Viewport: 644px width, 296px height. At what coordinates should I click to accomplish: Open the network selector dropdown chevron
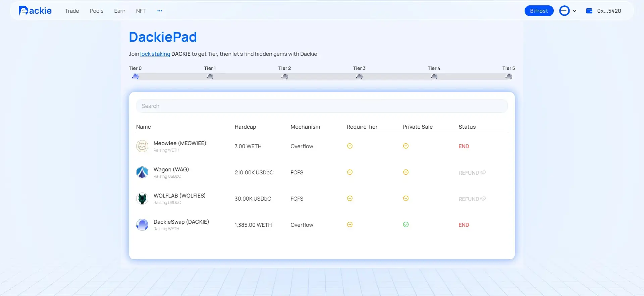tap(574, 11)
